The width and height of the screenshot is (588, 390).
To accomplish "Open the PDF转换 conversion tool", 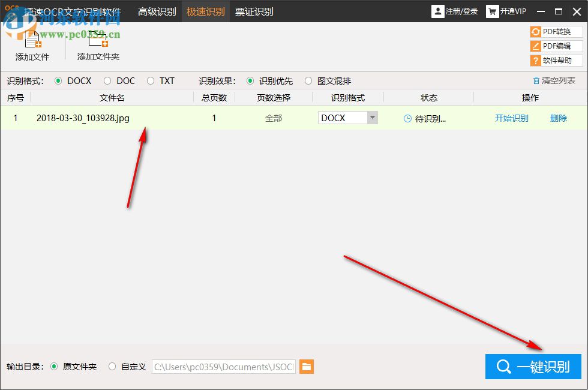I will pos(556,31).
